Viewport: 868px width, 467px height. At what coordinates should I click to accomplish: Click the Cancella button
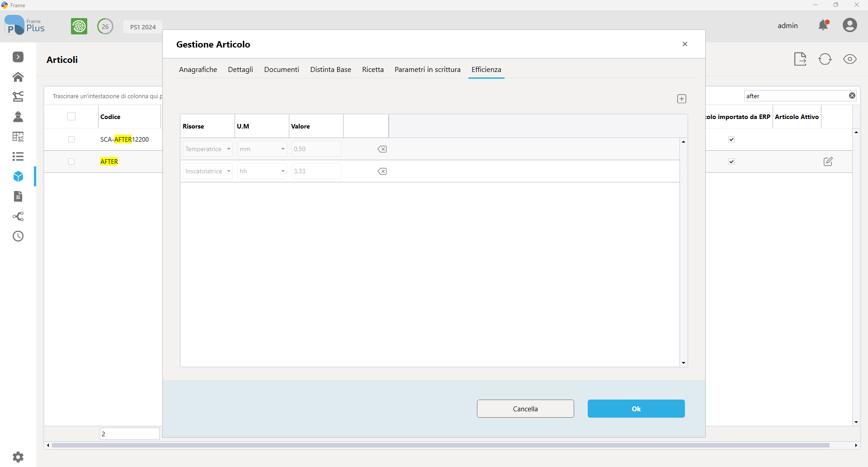(525, 409)
